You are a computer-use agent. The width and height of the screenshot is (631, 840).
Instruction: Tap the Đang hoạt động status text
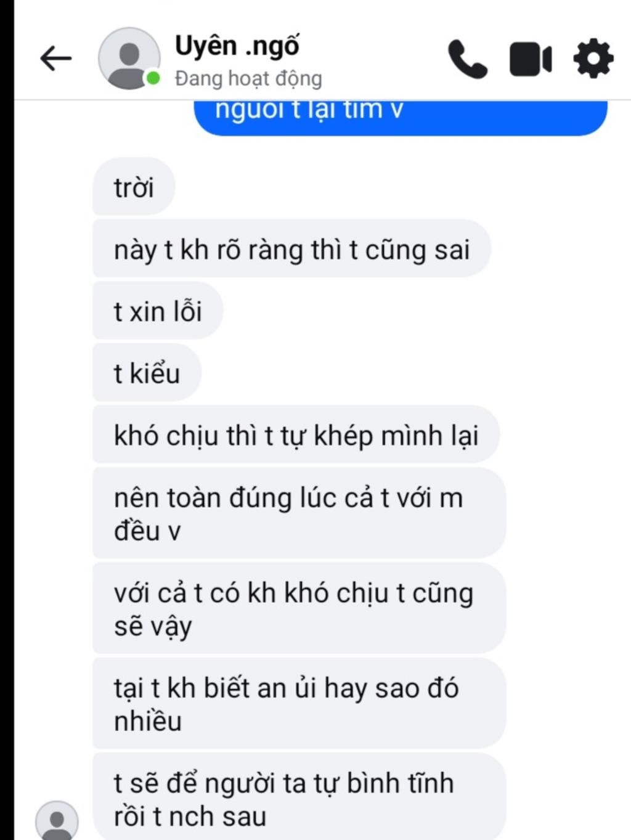pos(248,79)
